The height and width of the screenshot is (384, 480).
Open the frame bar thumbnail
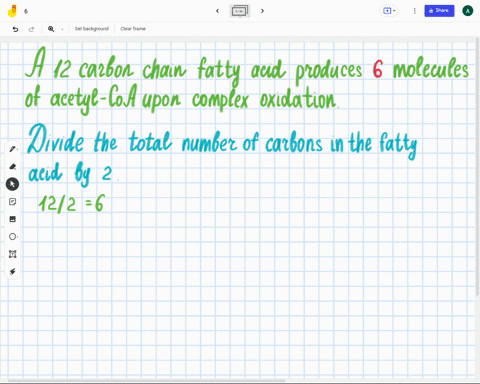click(240, 11)
